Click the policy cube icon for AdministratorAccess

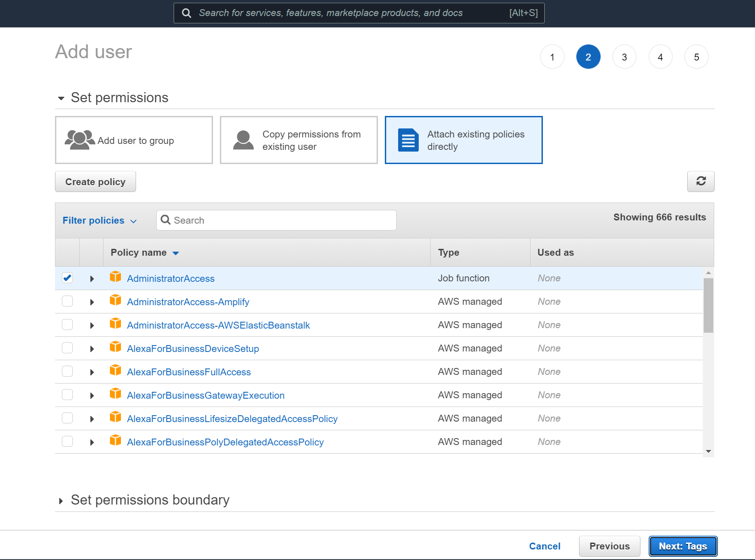[115, 277]
